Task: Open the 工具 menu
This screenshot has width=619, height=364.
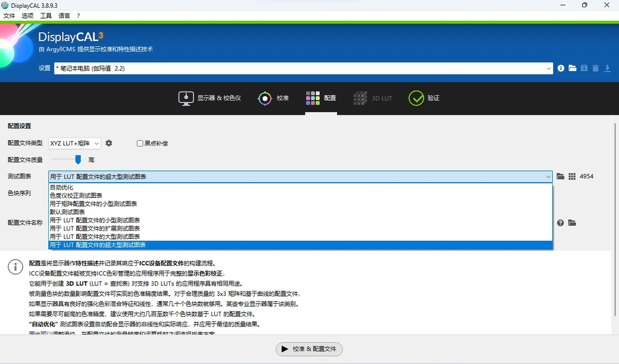Action: pyautogui.click(x=46, y=16)
